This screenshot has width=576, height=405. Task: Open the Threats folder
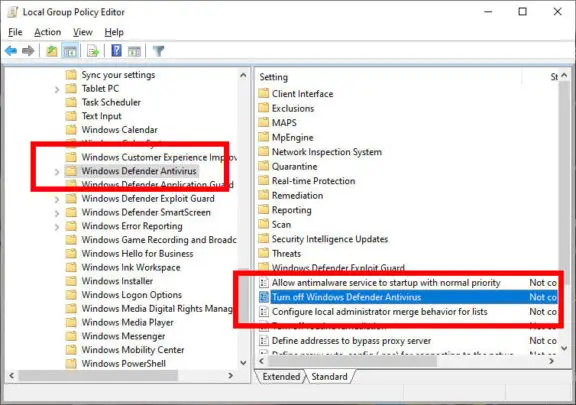click(x=280, y=254)
